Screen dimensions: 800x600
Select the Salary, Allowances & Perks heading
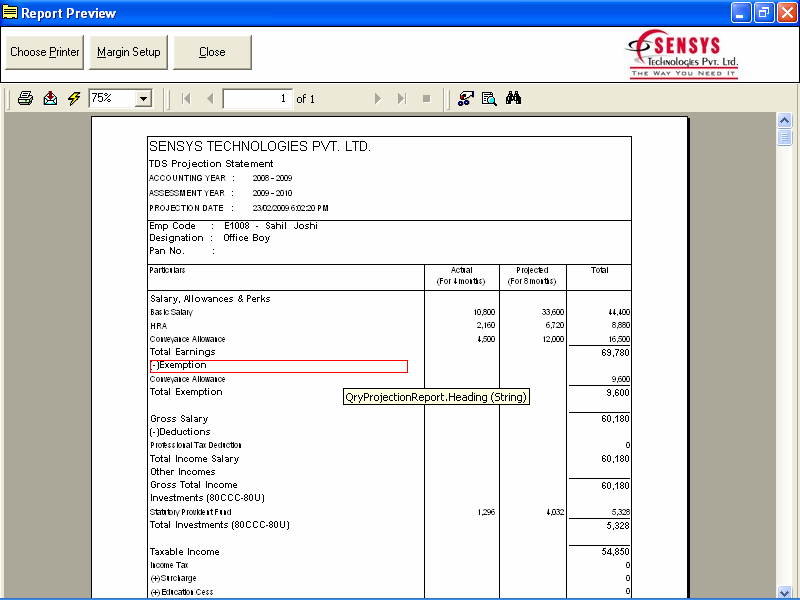210,299
